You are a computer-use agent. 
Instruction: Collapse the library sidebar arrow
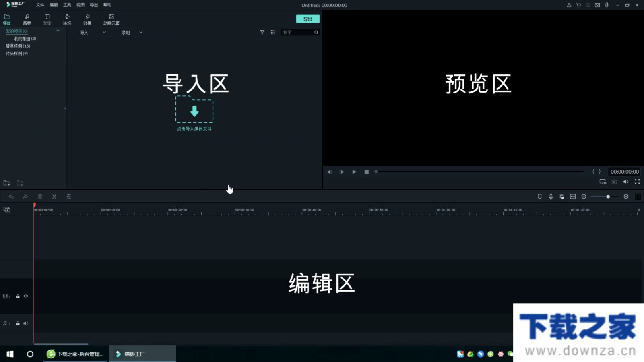click(65, 108)
